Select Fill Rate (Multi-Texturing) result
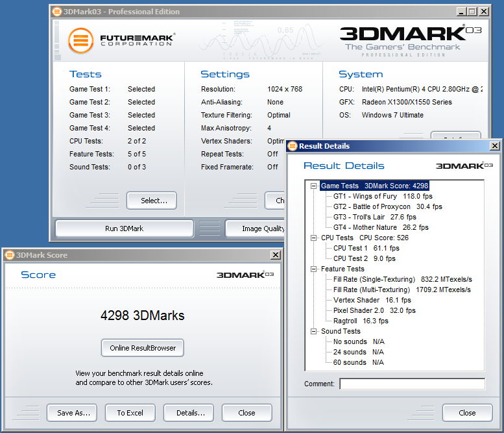This screenshot has width=504, height=433. pyautogui.click(x=402, y=290)
